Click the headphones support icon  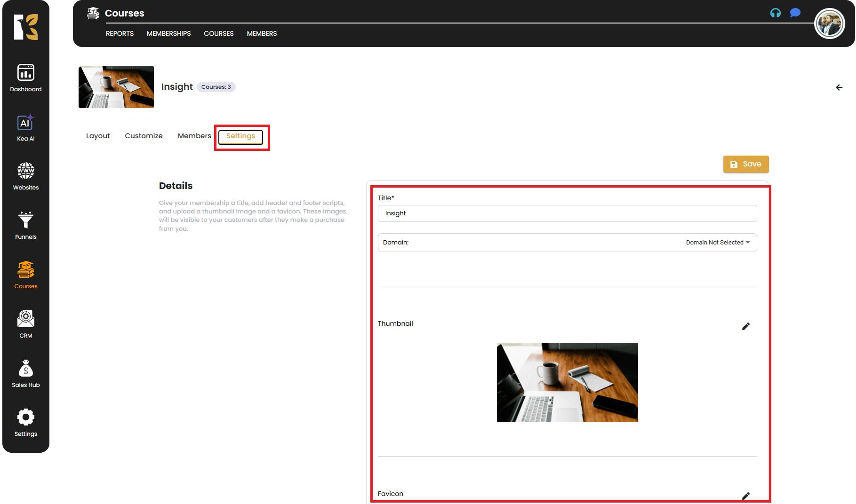775,13
